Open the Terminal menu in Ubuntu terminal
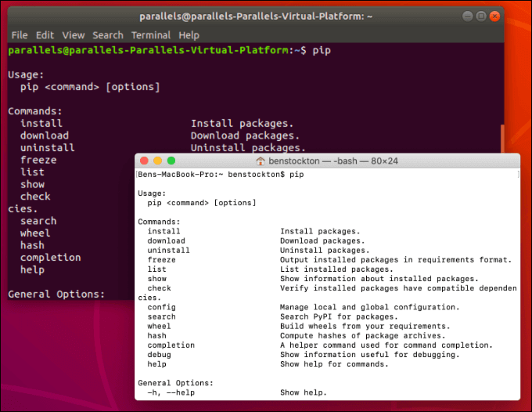The image size is (532, 412). coord(151,35)
